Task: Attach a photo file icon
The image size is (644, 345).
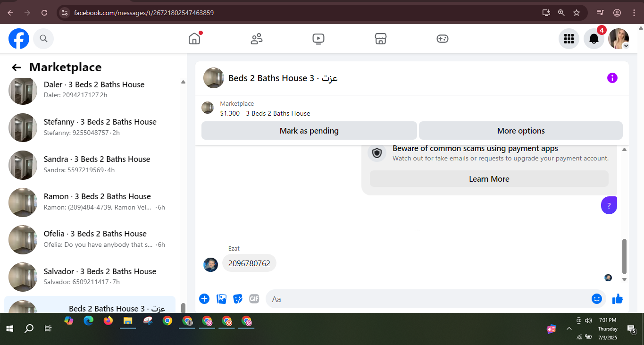Action: click(x=221, y=299)
